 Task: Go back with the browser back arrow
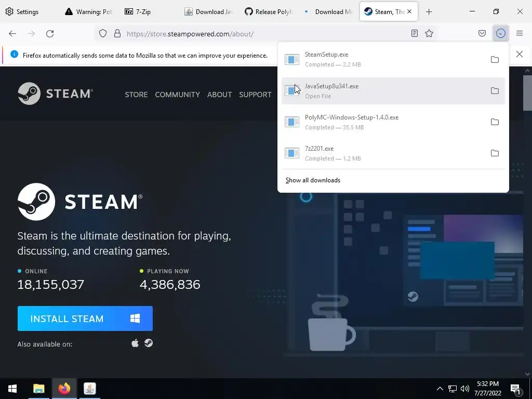[12, 34]
